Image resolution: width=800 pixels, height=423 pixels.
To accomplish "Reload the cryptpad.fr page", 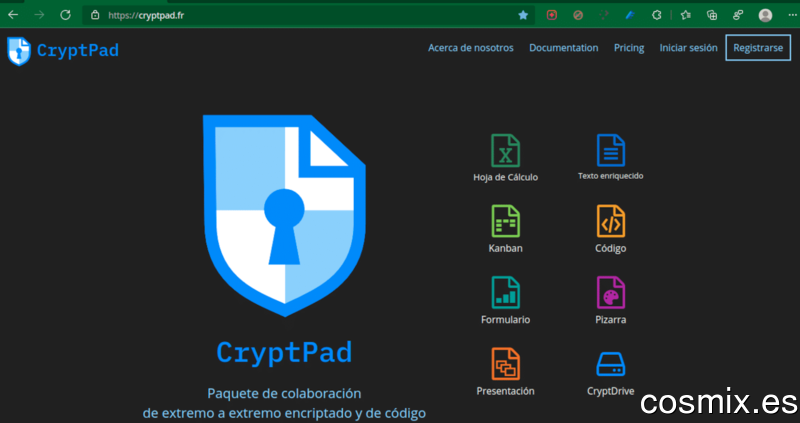I will click(x=65, y=15).
